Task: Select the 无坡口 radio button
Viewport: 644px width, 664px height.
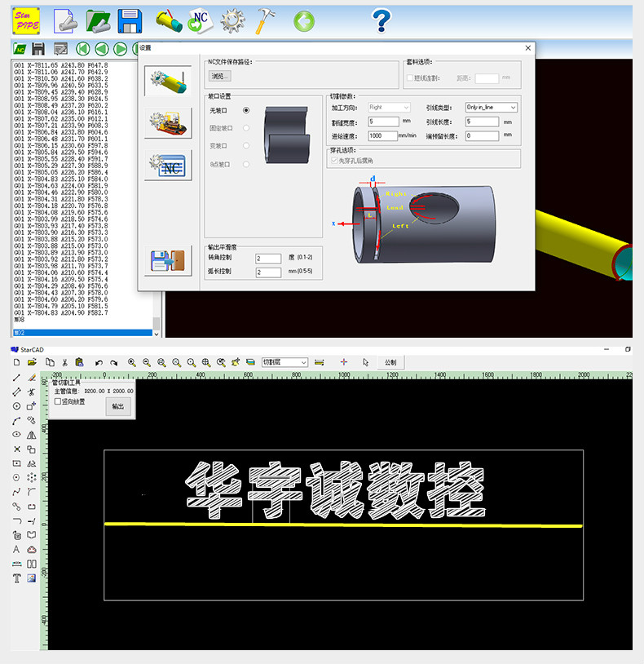Action: point(246,110)
